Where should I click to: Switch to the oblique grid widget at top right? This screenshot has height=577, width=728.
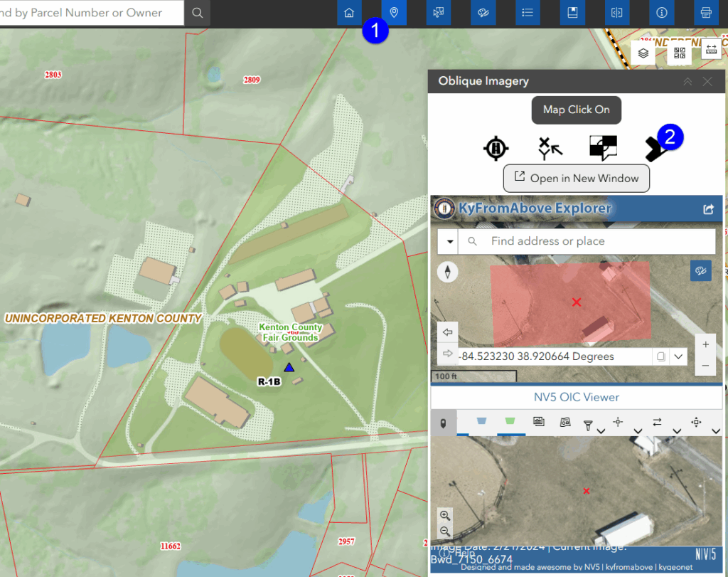[679, 52]
